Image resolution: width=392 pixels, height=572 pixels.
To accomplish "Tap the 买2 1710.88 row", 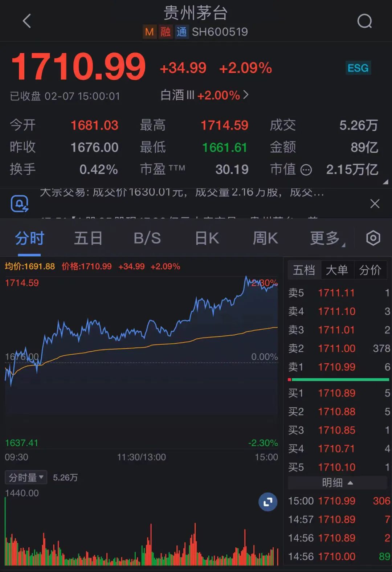I will (x=339, y=412).
